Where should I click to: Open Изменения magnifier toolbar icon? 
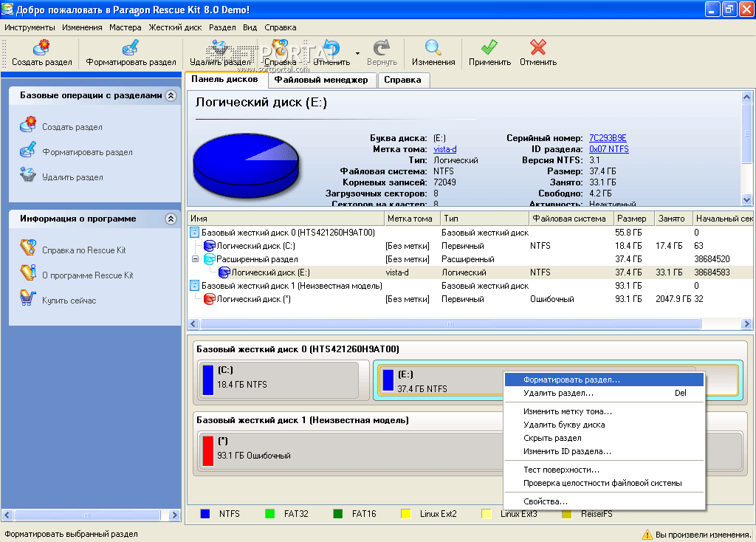coord(433,48)
